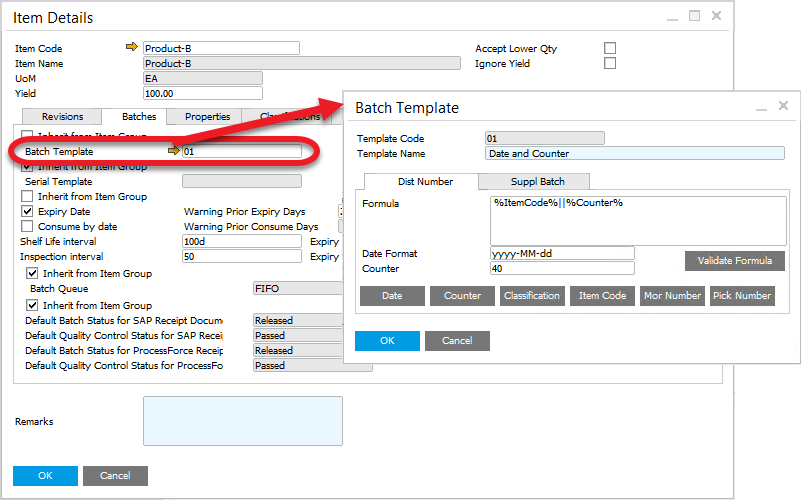
Task: Toggle Inherit from Item Group above Batch Queue
Action: click(32, 273)
